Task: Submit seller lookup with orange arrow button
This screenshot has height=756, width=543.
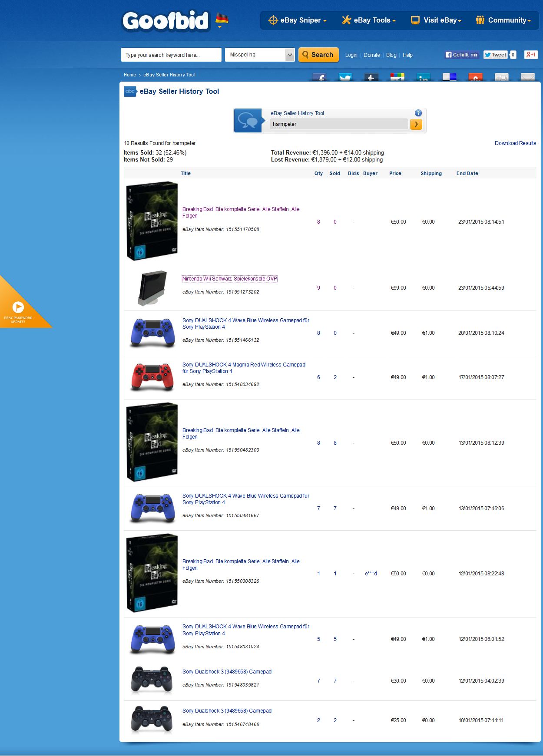Action: (416, 124)
